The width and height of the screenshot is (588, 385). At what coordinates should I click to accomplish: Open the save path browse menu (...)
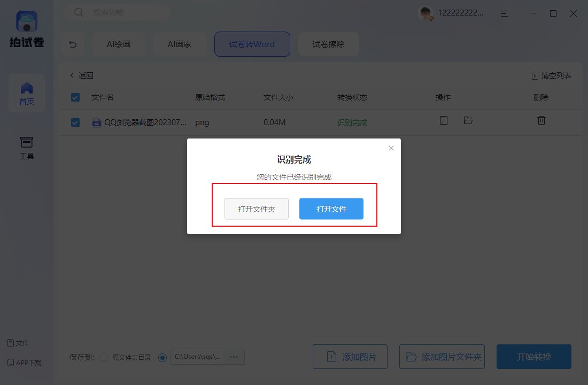(234, 357)
